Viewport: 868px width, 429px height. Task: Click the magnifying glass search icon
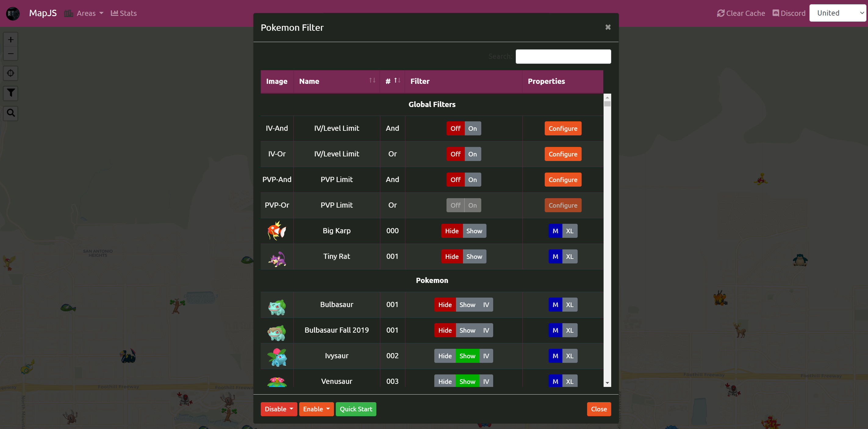[x=10, y=113]
